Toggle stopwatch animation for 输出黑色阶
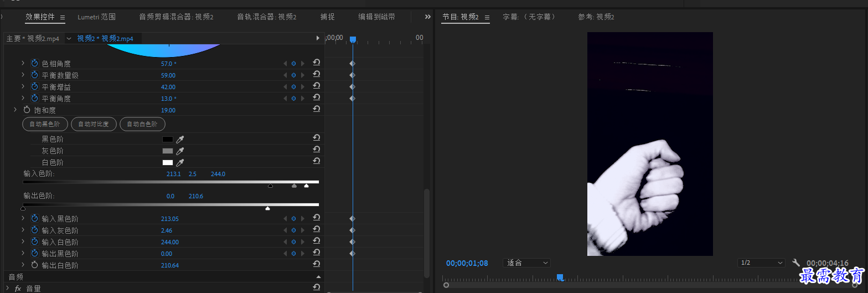The width and height of the screenshot is (868, 293). pyautogui.click(x=34, y=254)
